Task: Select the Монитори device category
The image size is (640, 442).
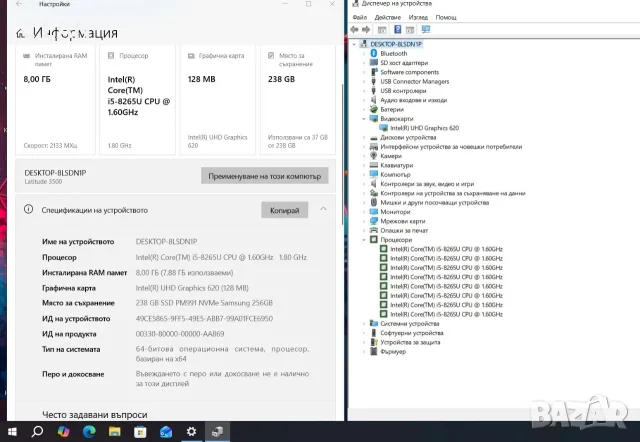Action: [395, 212]
